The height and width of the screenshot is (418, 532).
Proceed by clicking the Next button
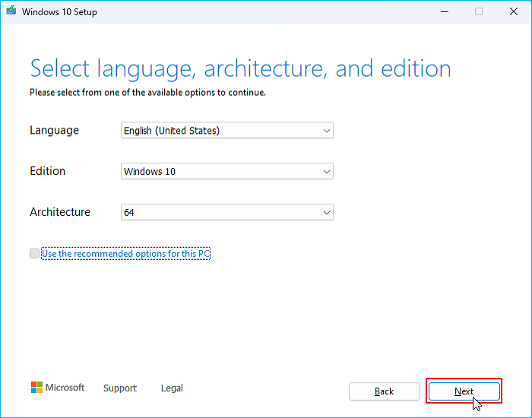(x=464, y=391)
